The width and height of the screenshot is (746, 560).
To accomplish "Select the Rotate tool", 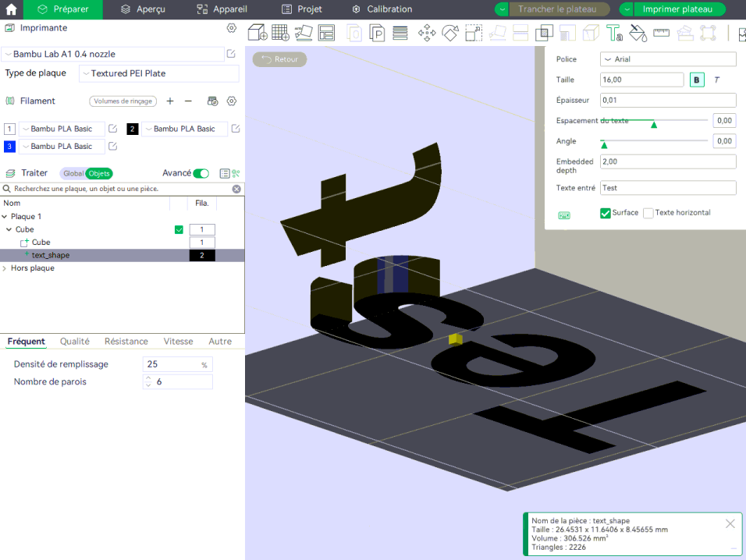I will [x=450, y=33].
